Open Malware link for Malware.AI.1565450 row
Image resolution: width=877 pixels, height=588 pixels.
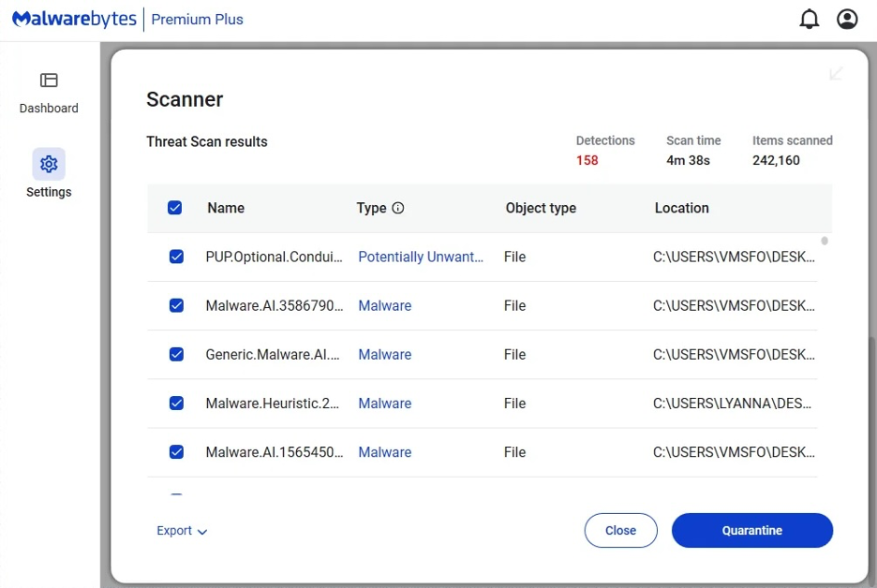[385, 451]
